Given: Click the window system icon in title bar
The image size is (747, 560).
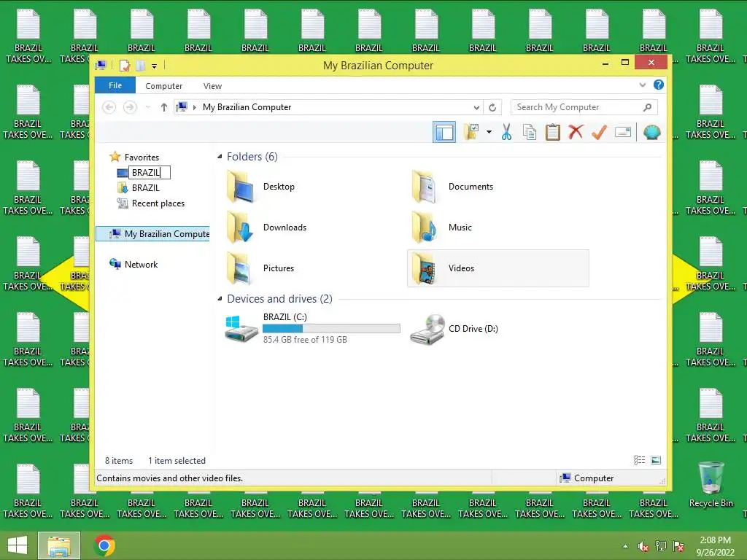Looking at the screenshot, I should (x=101, y=65).
